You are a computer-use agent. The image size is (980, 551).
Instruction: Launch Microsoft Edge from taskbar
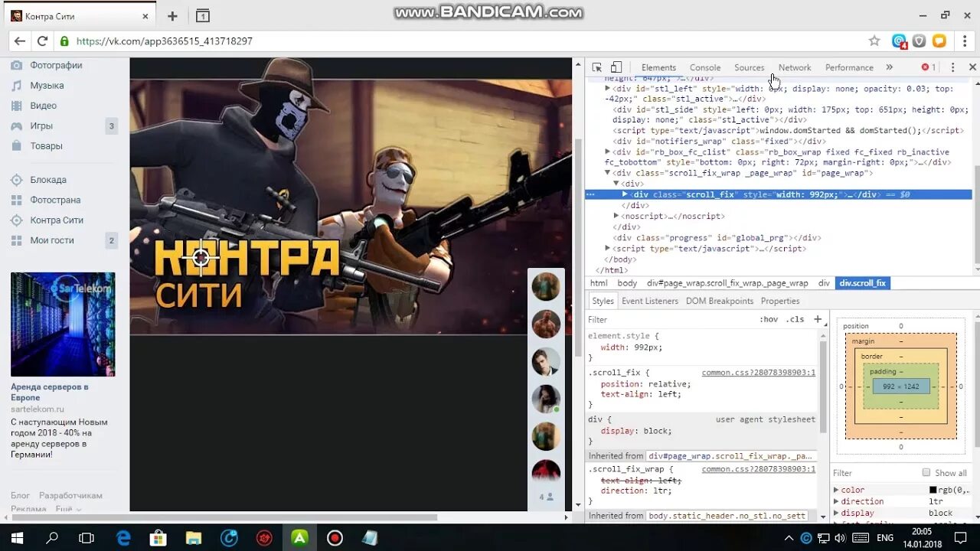pyautogui.click(x=123, y=538)
